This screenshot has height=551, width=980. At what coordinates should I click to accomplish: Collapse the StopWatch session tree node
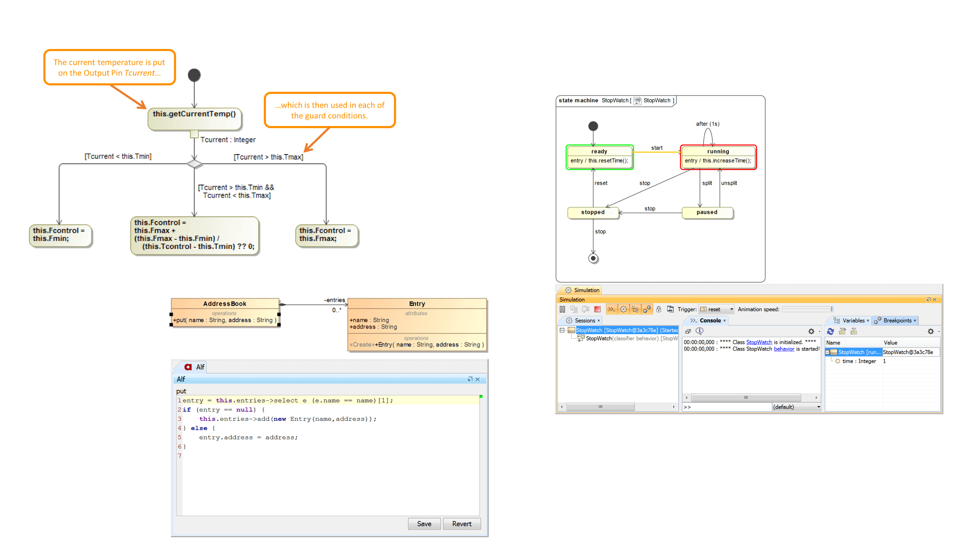coord(562,330)
